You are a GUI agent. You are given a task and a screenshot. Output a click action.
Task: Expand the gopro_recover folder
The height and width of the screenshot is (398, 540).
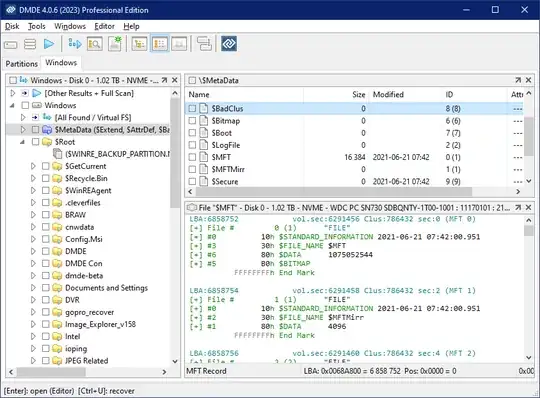pos(33,312)
